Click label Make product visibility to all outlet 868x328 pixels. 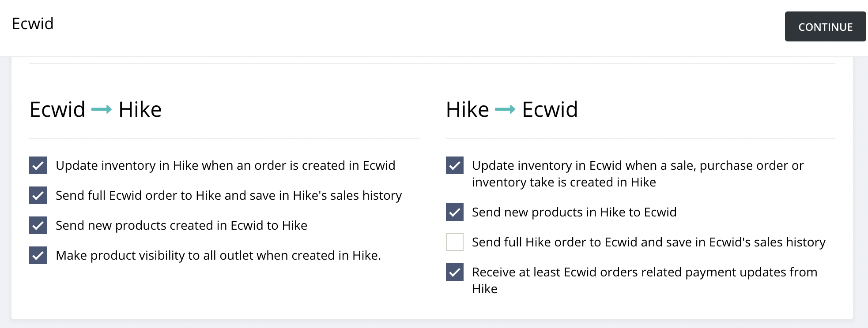coord(218,255)
